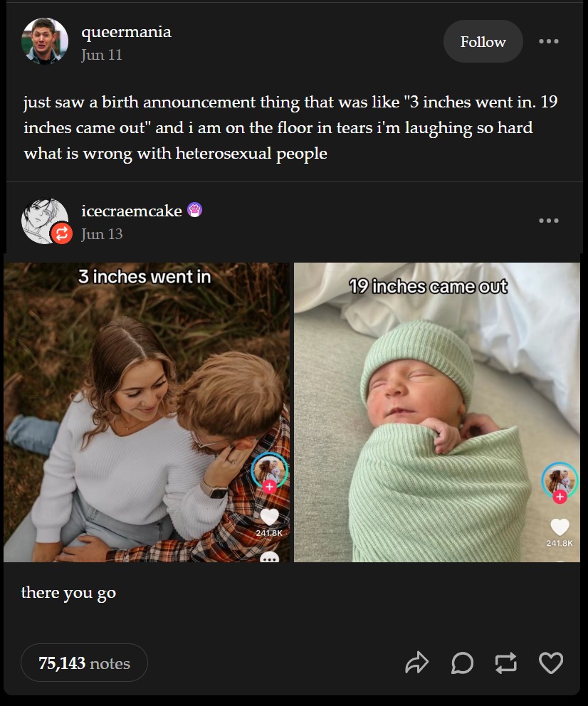The image size is (588, 706).
Task: Click the Jun 11 post date
Action: pos(102,55)
